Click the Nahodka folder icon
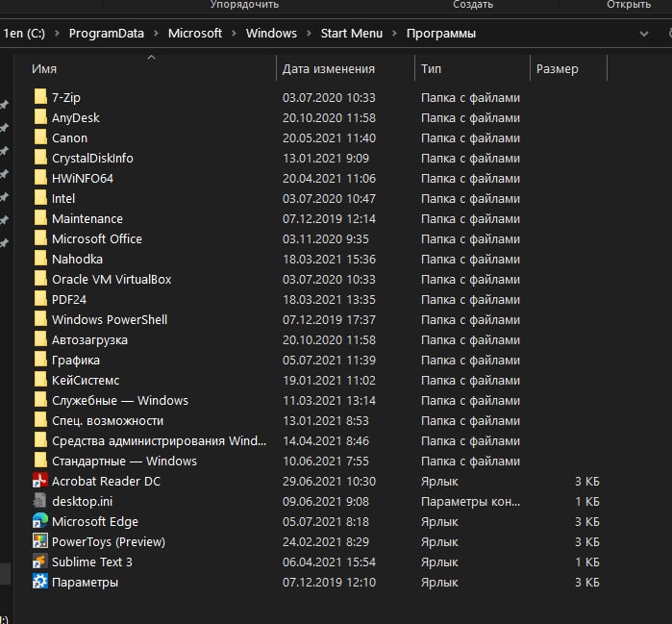This screenshot has width=672, height=624. pos(40,259)
